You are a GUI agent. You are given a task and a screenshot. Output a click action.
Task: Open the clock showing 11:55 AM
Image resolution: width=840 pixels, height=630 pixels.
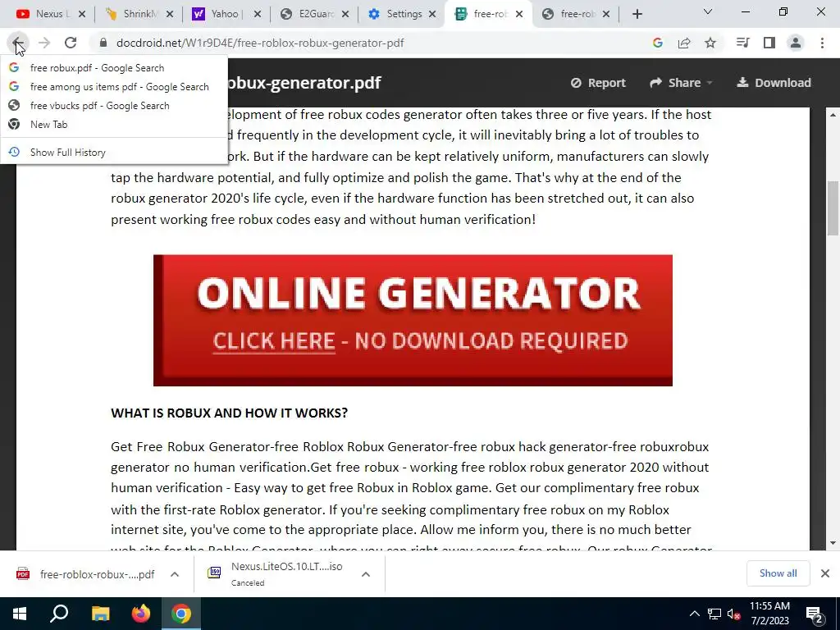click(769, 614)
